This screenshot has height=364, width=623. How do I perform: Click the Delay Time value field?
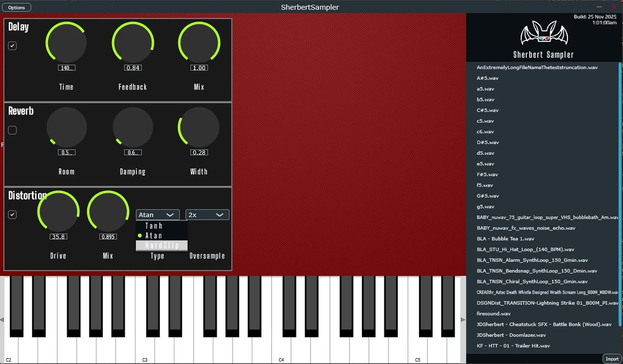66,68
